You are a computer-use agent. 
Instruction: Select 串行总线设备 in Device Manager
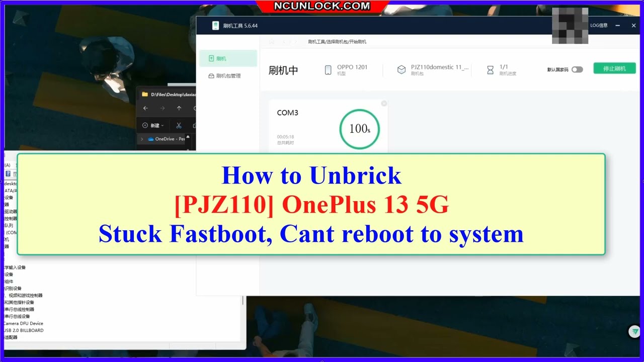(17, 316)
